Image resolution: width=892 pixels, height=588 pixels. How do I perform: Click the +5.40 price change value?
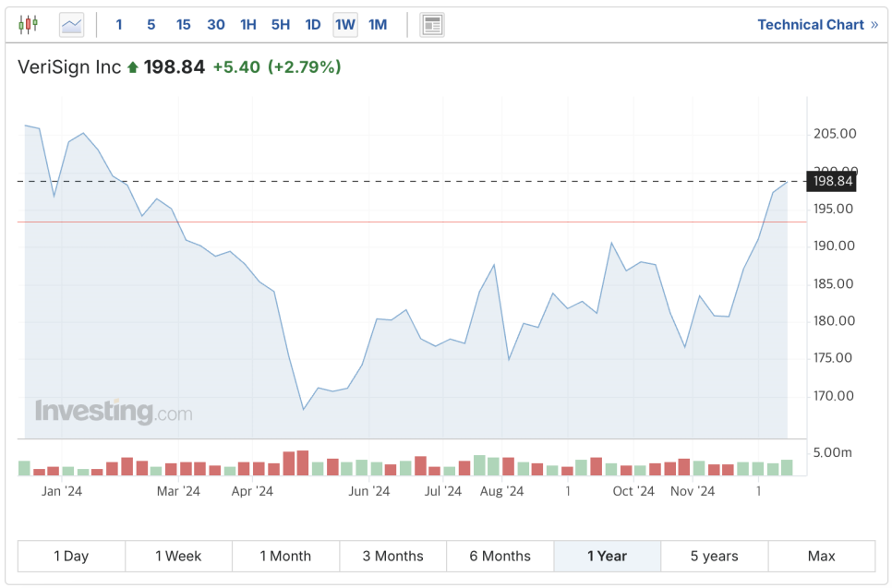pos(236,67)
